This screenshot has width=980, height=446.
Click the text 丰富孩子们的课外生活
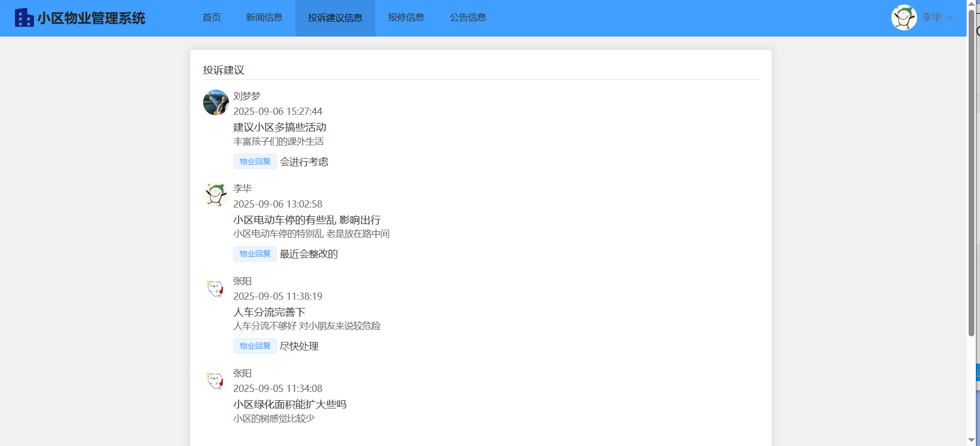278,142
